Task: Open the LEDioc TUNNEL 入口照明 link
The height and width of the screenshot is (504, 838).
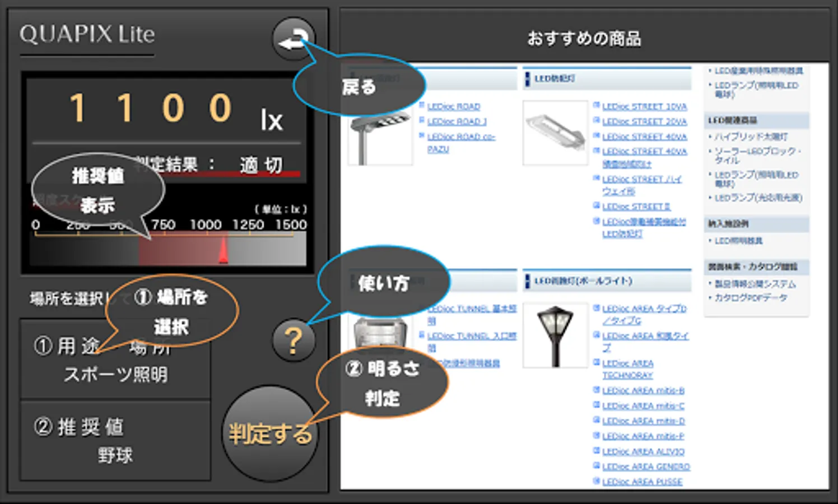Action: 472,342
